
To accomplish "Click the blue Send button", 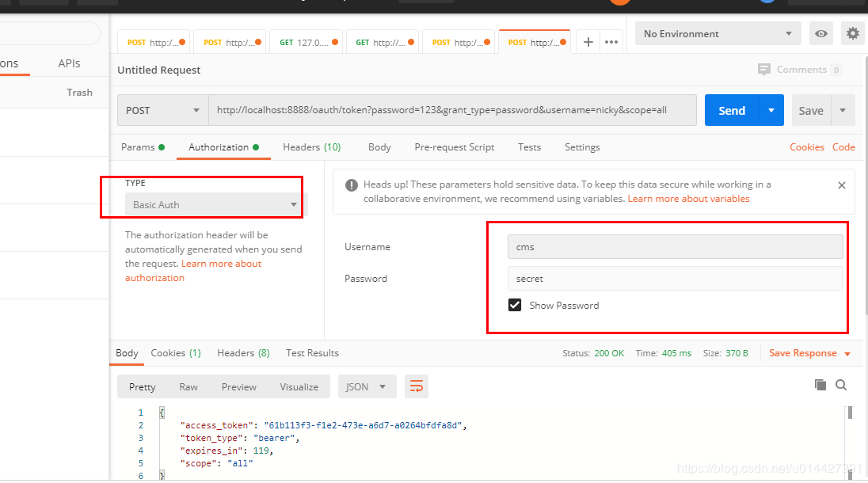I will [732, 110].
